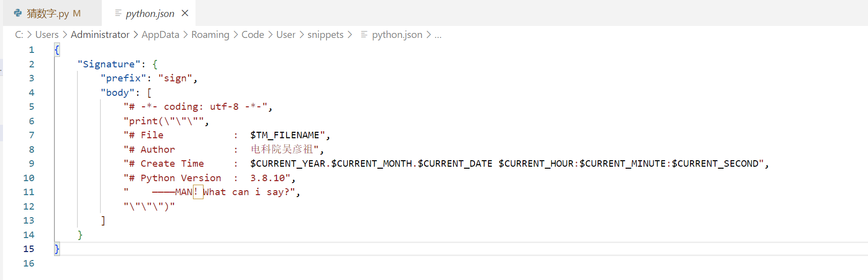Click the snippets breadcrumb folder
Viewport: 868px width, 280px height.
pos(325,34)
